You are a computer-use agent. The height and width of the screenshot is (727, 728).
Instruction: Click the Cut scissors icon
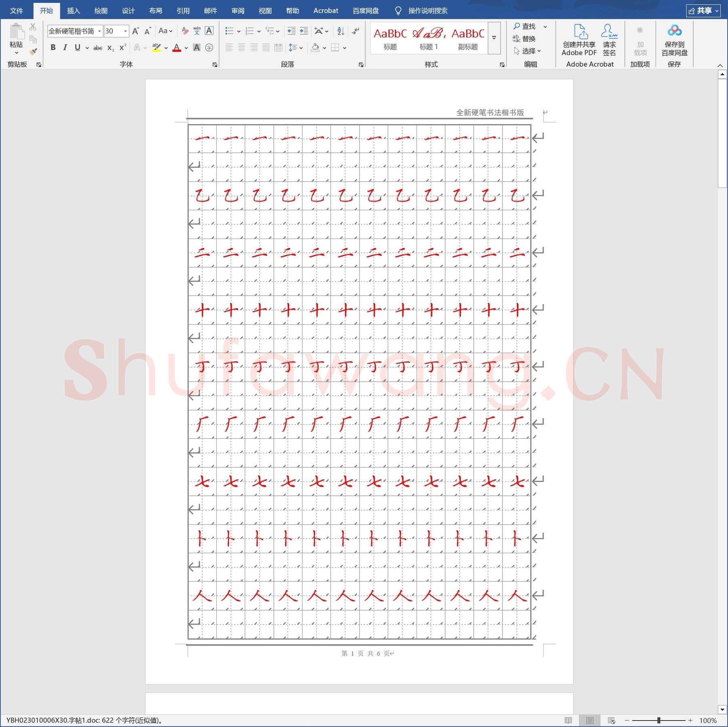(x=33, y=27)
